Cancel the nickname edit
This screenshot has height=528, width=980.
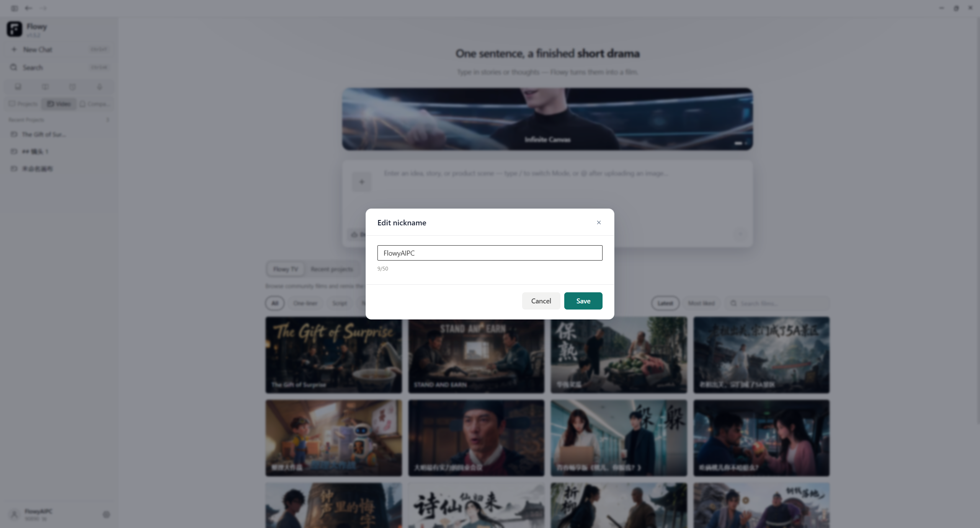541,301
